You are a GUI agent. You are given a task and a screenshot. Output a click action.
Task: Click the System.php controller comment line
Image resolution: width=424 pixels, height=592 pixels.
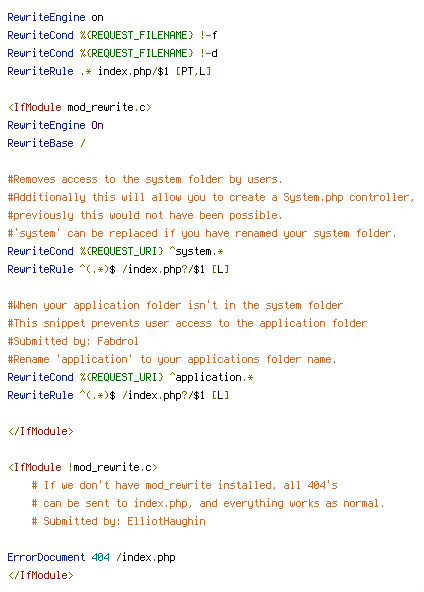pyautogui.click(x=211, y=197)
